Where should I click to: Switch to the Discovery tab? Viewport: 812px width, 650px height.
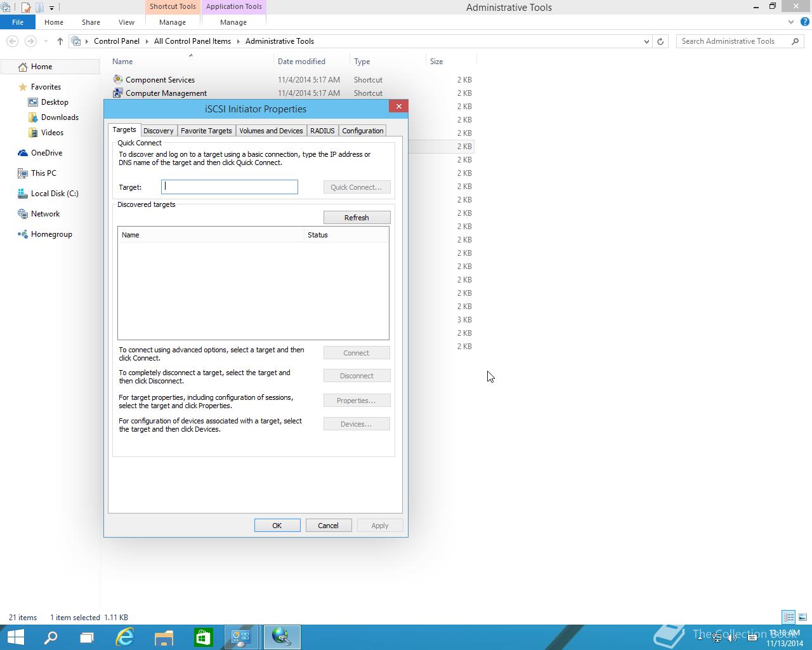pos(158,131)
